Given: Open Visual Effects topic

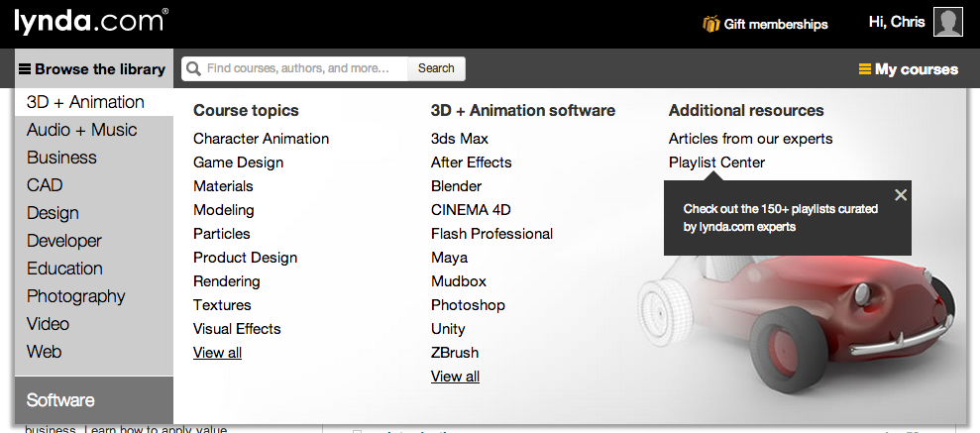Looking at the screenshot, I should coord(237,329).
